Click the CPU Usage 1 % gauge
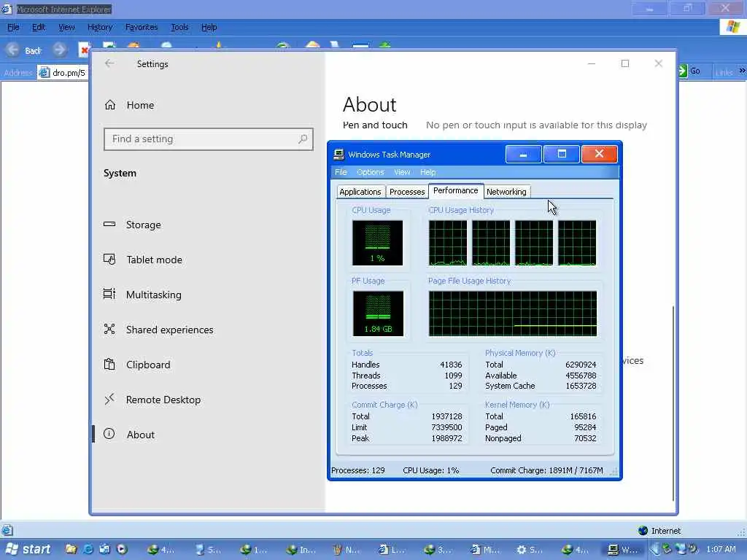Screen dimensions: 747x560 pos(377,243)
